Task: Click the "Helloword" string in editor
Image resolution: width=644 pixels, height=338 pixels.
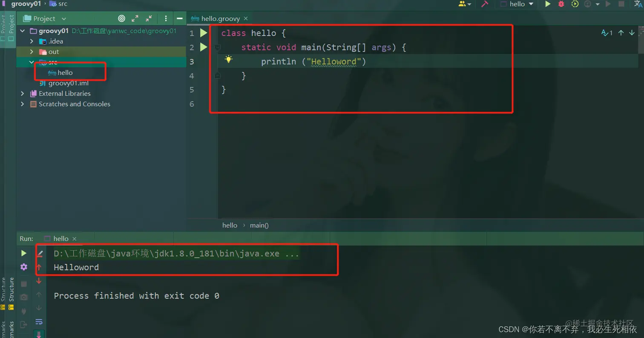Action: [x=334, y=61]
